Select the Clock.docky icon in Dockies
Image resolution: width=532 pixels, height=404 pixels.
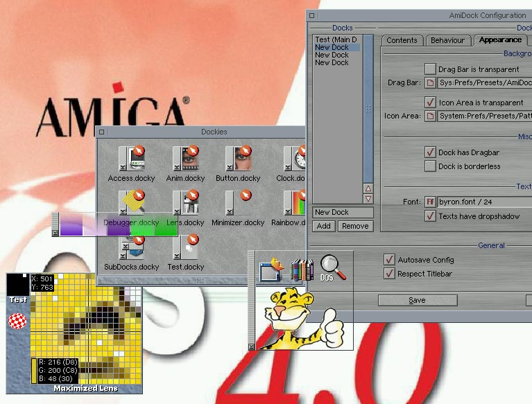[x=295, y=158]
